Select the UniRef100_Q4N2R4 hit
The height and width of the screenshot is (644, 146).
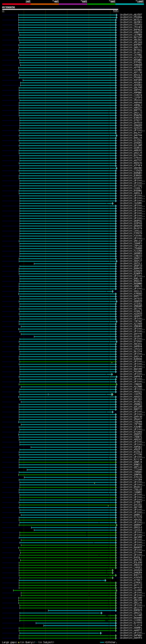131,572
